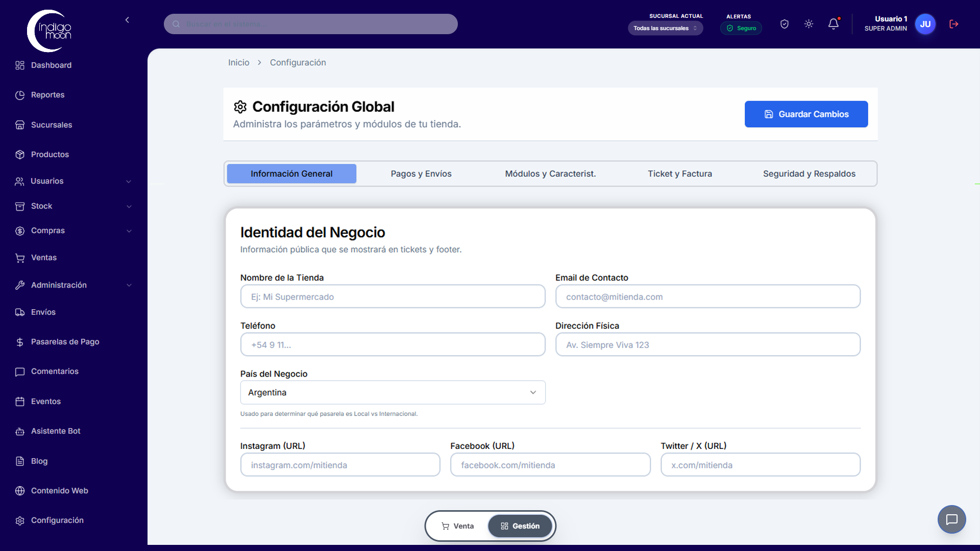Screen dimensions: 980x551
Task: Open the País del Negocio dropdown
Action: click(392, 392)
